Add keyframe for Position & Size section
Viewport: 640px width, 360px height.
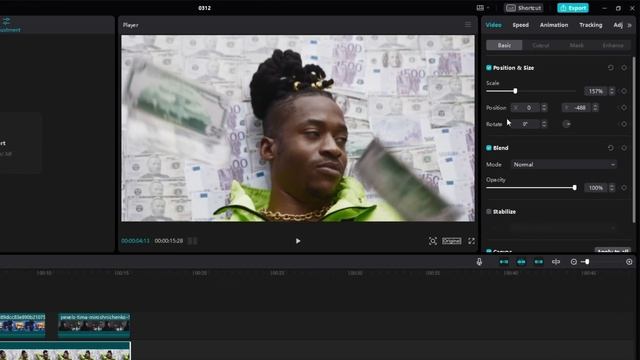[624, 68]
